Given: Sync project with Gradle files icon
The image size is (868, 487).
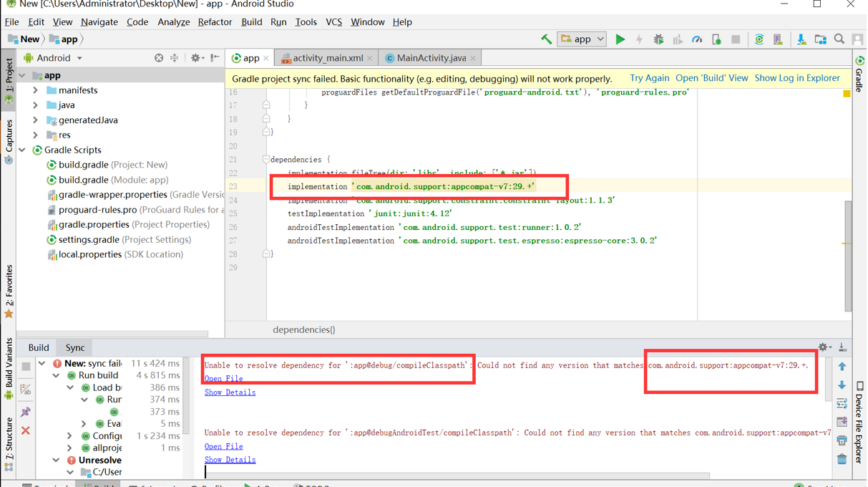Looking at the screenshot, I should tap(759, 39).
